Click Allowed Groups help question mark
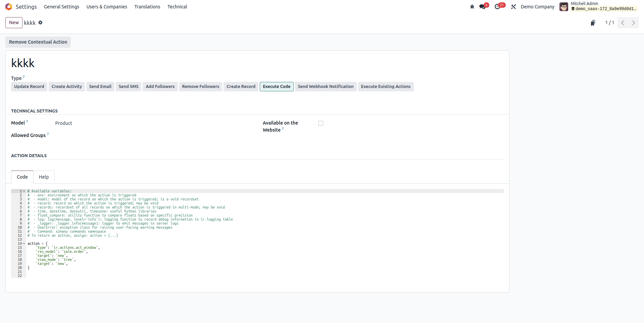The image size is (644, 323). pos(48,134)
